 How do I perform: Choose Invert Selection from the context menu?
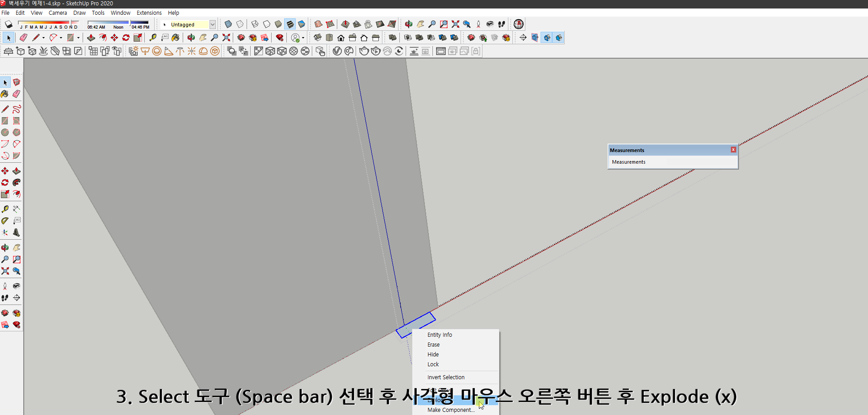pos(446,377)
